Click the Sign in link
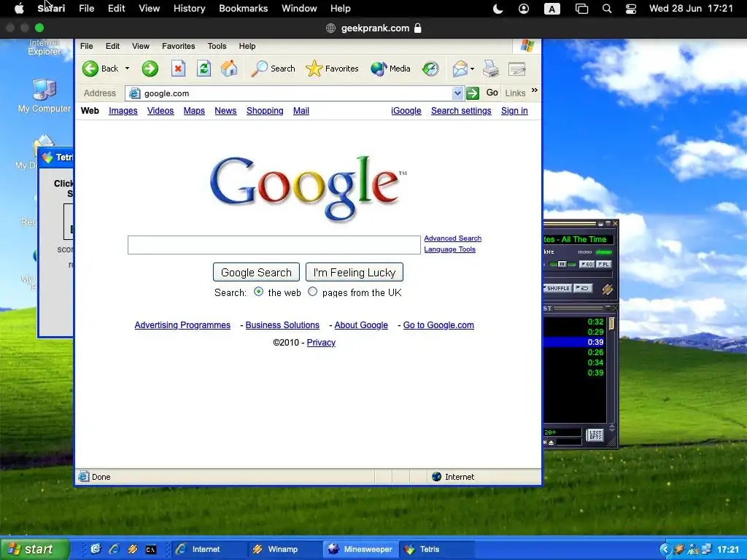 pyautogui.click(x=514, y=111)
